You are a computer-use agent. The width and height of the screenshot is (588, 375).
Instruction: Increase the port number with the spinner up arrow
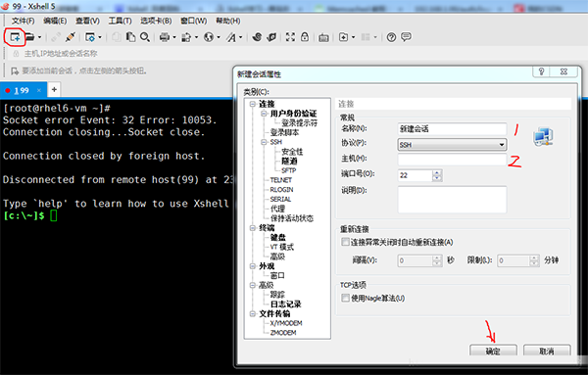tap(437, 172)
